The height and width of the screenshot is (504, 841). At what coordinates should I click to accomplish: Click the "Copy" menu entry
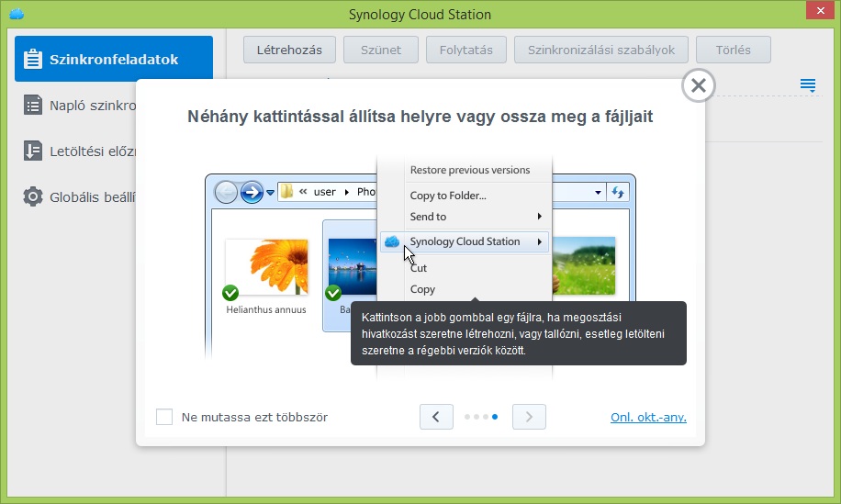tap(422, 289)
